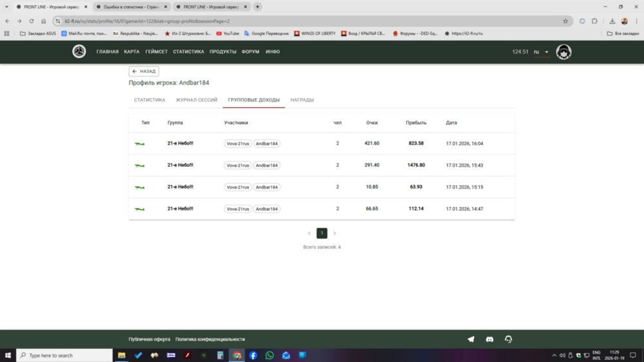Image resolution: width=644 pixels, height=362 pixels.
Task: Switch to the СТАТИСТИКА profile tab
Action: pos(149,100)
